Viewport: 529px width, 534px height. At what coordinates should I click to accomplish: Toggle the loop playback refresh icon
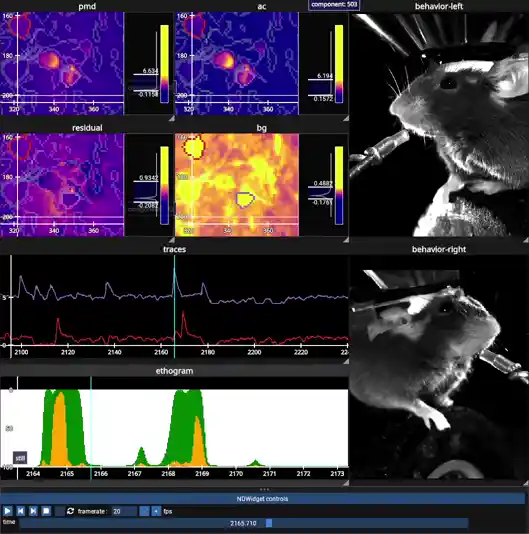coord(71,511)
